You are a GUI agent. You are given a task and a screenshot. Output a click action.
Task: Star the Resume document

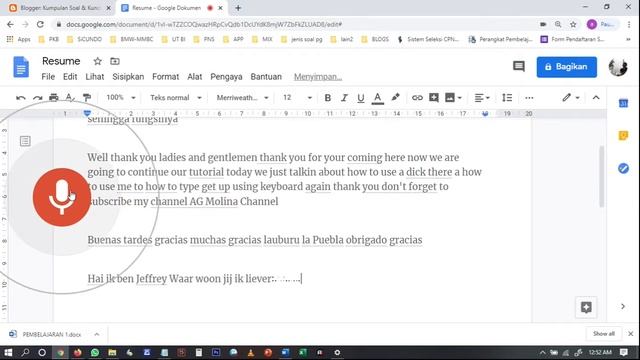tap(97, 61)
